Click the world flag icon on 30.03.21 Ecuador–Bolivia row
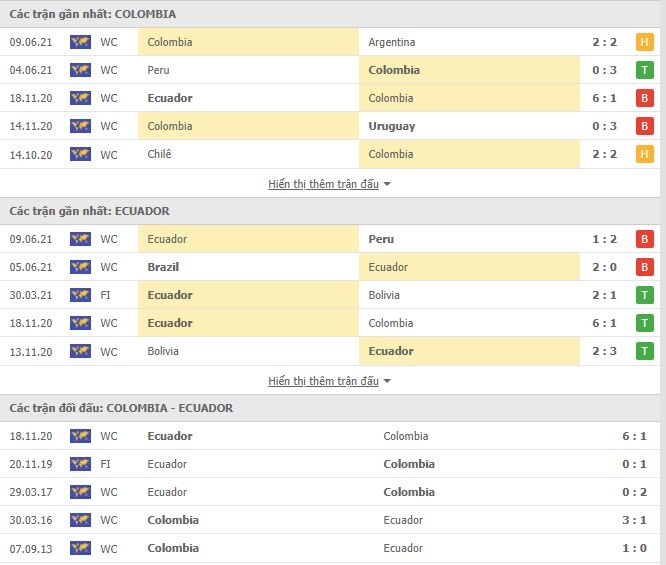The width and height of the screenshot is (666, 565). [x=80, y=295]
